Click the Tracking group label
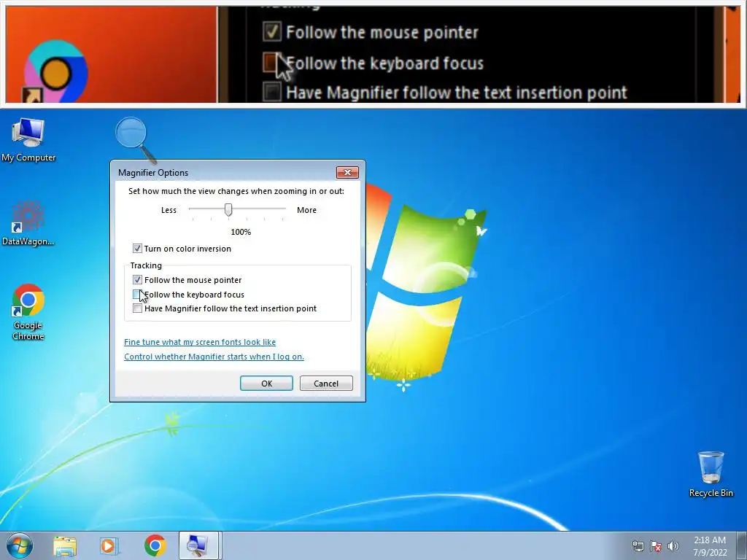Image resolution: width=747 pixels, height=560 pixels. pos(146,265)
